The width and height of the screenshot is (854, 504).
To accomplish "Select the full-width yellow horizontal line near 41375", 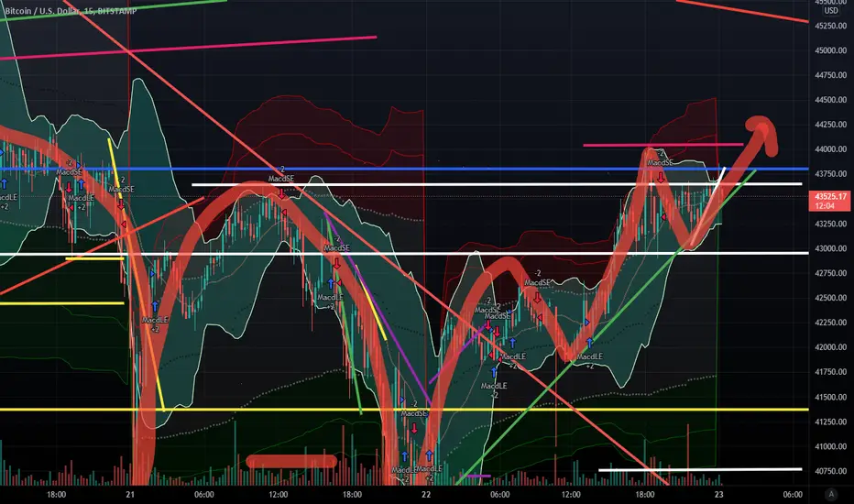I will pyautogui.click(x=403, y=410).
